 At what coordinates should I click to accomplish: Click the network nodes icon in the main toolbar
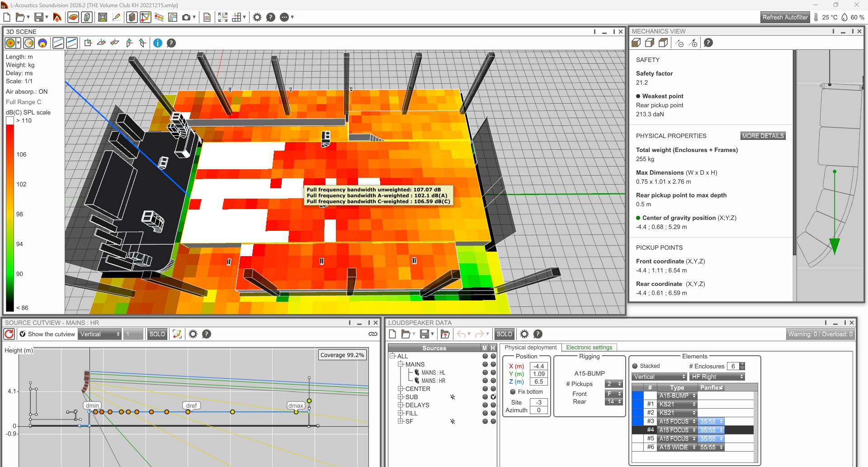(x=145, y=17)
